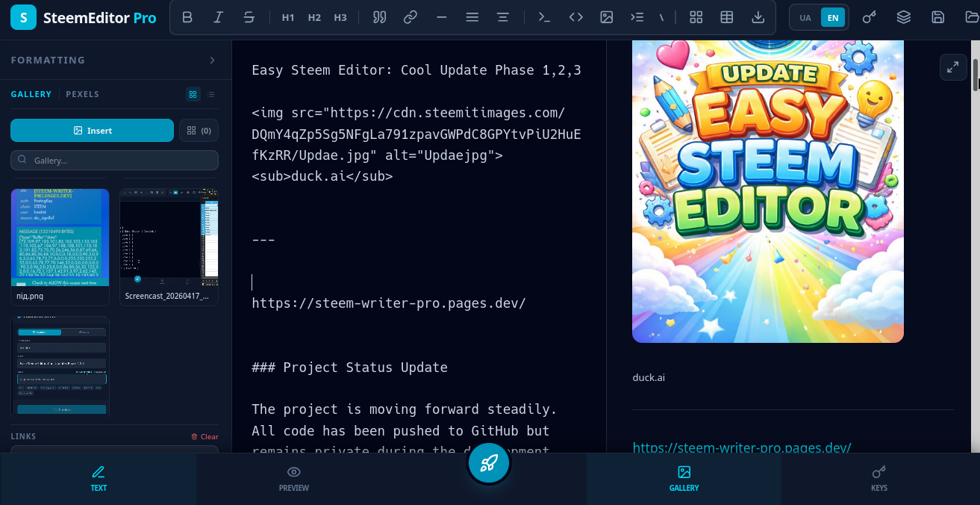Focus the Gallery search field
980x505 pixels.
coord(114,160)
